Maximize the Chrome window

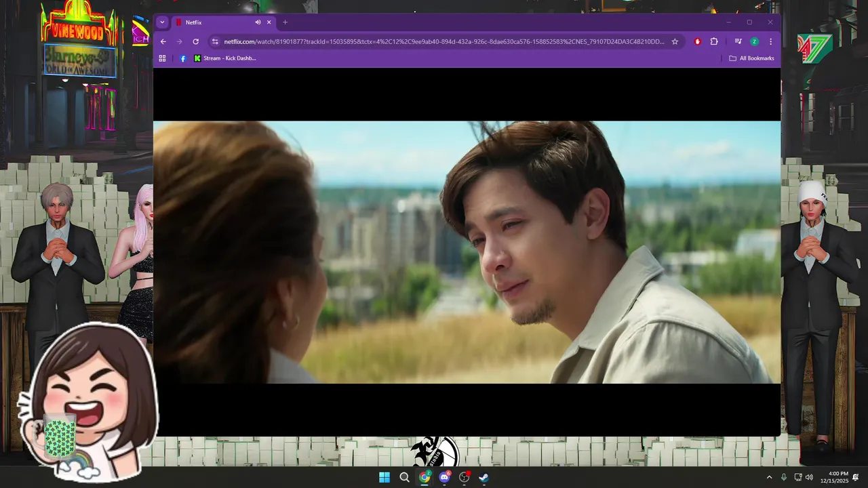(x=749, y=22)
